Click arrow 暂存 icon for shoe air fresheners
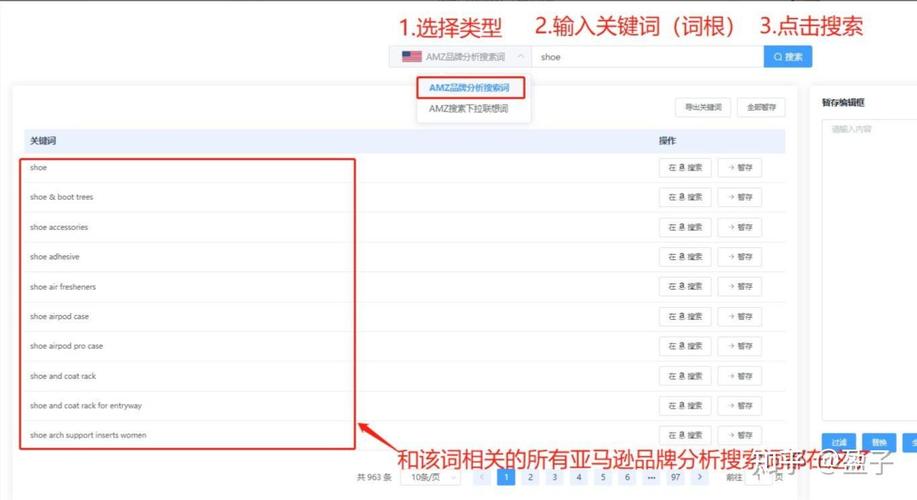 [x=740, y=287]
